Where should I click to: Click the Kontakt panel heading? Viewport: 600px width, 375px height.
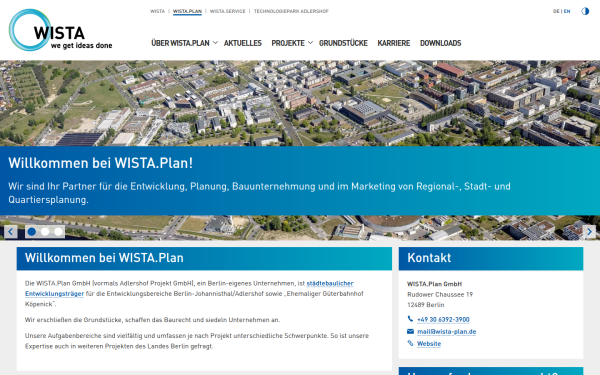tap(429, 258)
